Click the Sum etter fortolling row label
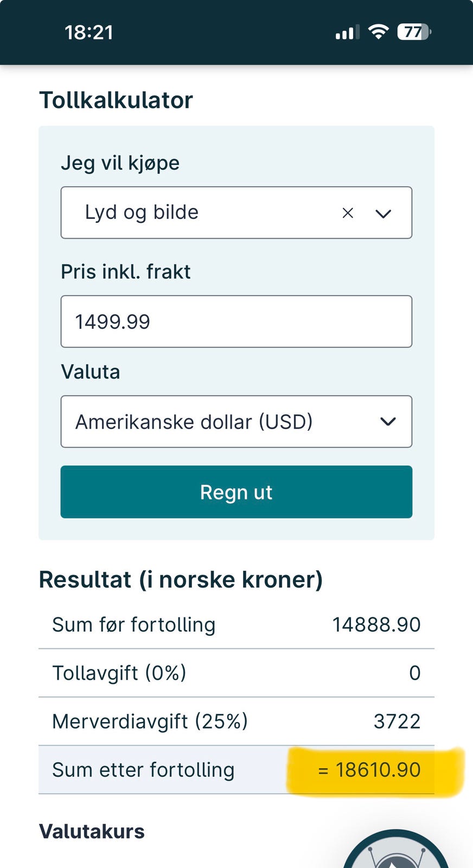The height and width of the screenshot is (868, 473). [143, 770]
